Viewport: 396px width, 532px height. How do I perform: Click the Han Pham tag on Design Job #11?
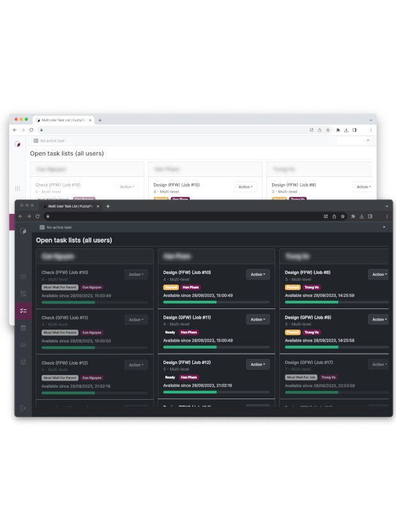tap(190, 332)
